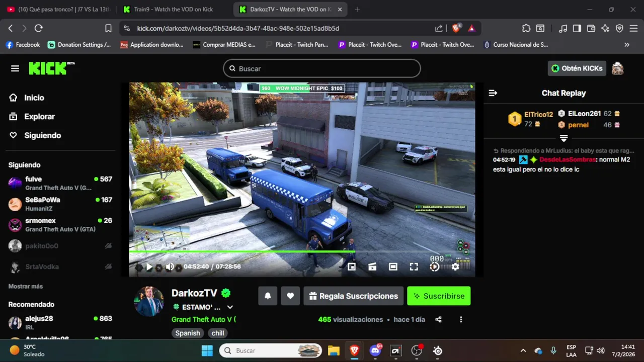
Task: Go back in browser history
Action: point(10,29)
